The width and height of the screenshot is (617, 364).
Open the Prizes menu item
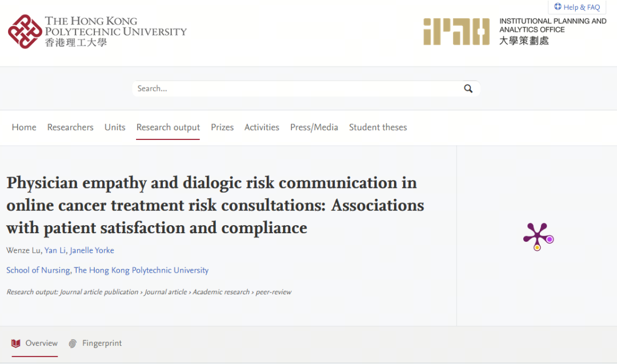[x=222, y=127]
